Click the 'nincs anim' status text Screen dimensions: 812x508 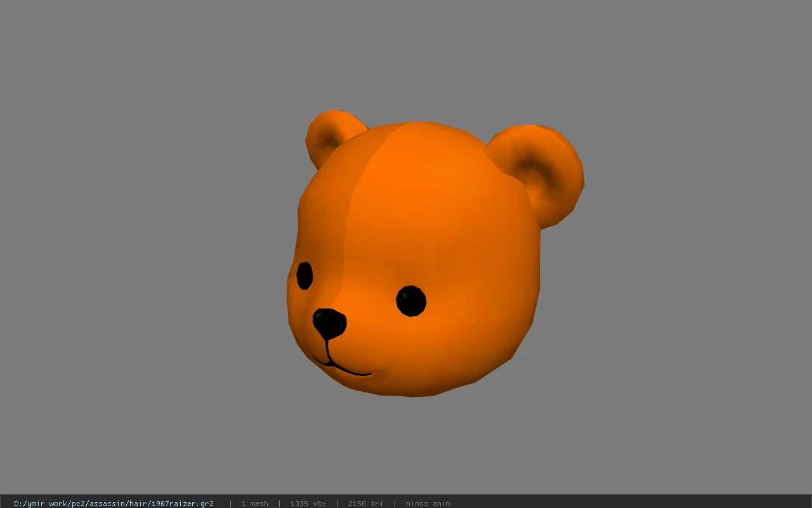428,504
